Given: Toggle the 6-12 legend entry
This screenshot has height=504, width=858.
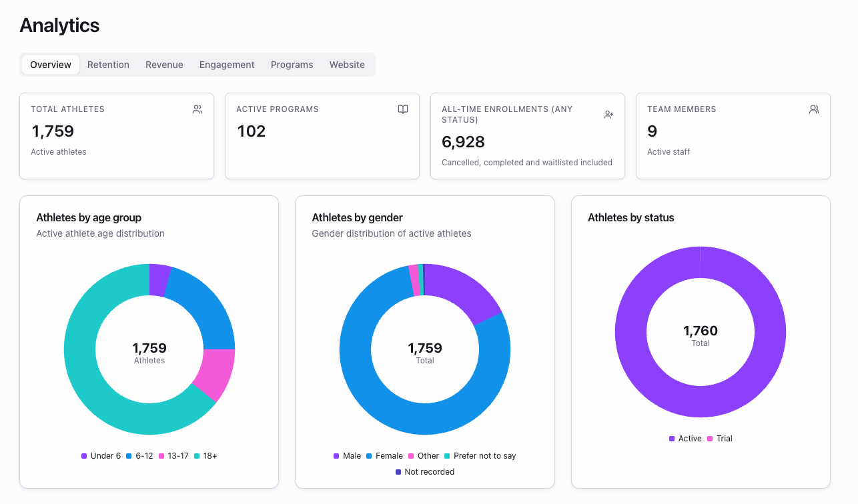Looking at the screenshot, I should [139, 456].
